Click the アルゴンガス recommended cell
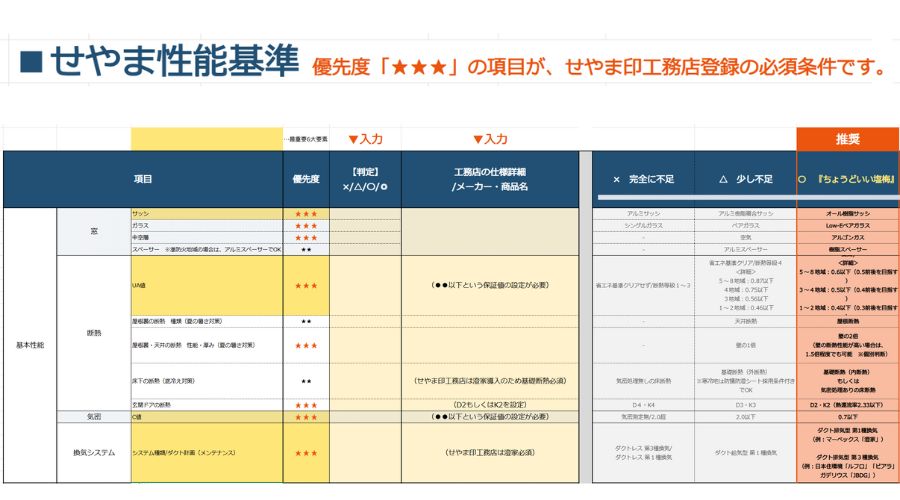900x500 pixels. [x=848, y=237]
